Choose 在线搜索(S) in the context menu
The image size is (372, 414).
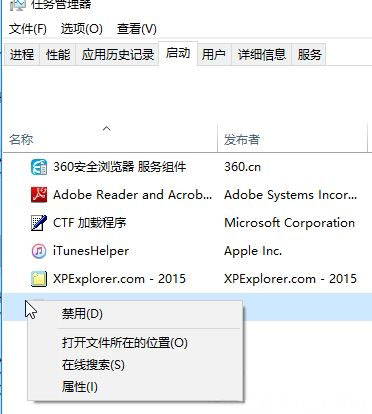tap(135, 365)
